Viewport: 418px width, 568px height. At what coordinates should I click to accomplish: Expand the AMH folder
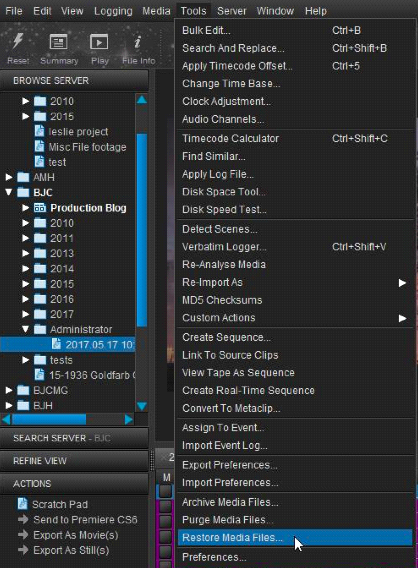(x=9, y=177)
